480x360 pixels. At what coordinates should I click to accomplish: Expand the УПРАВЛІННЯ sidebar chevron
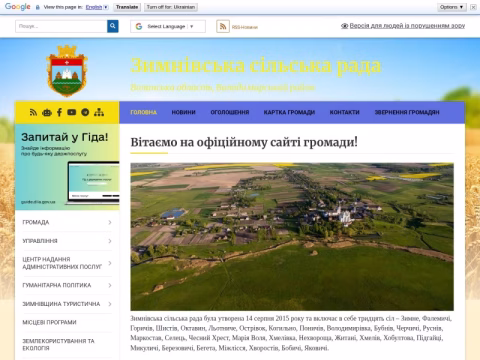click(x=110, y=241)
